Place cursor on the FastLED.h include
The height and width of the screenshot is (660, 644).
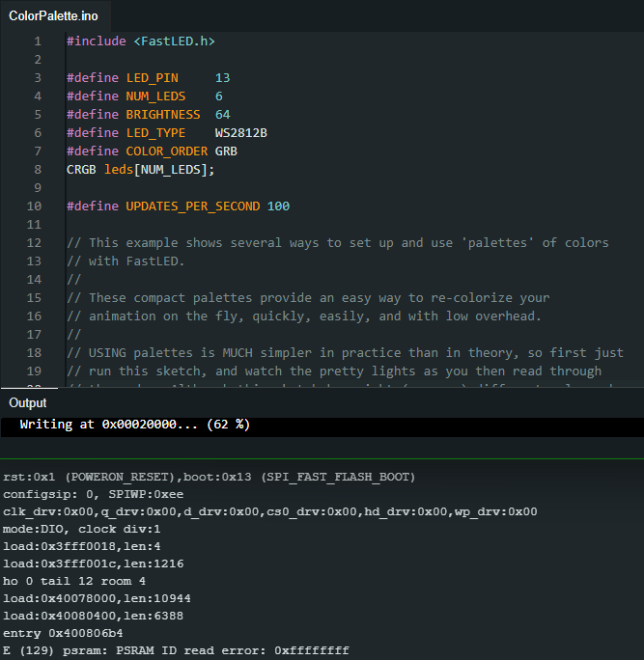pos(174,41)
